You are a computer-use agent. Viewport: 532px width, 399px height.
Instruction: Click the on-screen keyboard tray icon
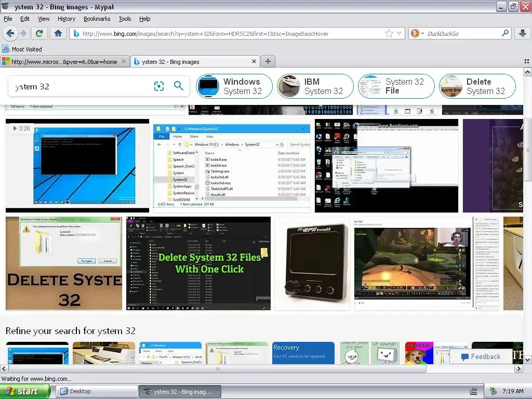pyautogui.click(x=474, y=392)
